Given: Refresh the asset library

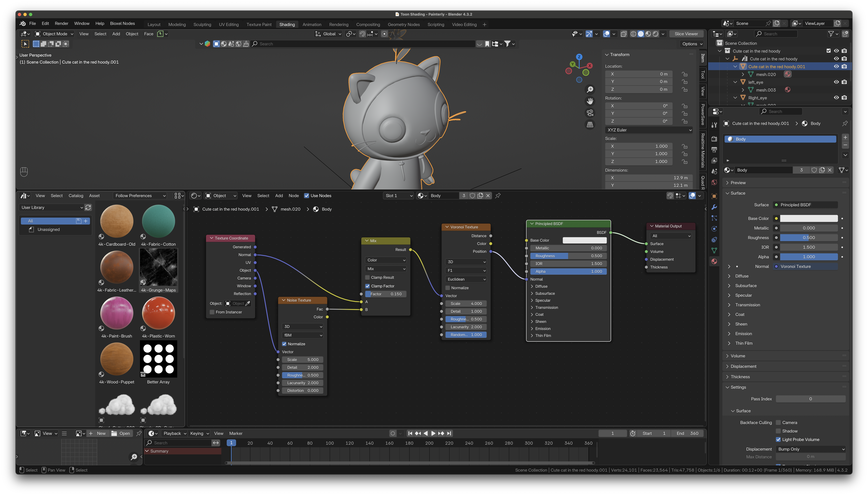Looking at the screenshot, I should click(88, 207).
